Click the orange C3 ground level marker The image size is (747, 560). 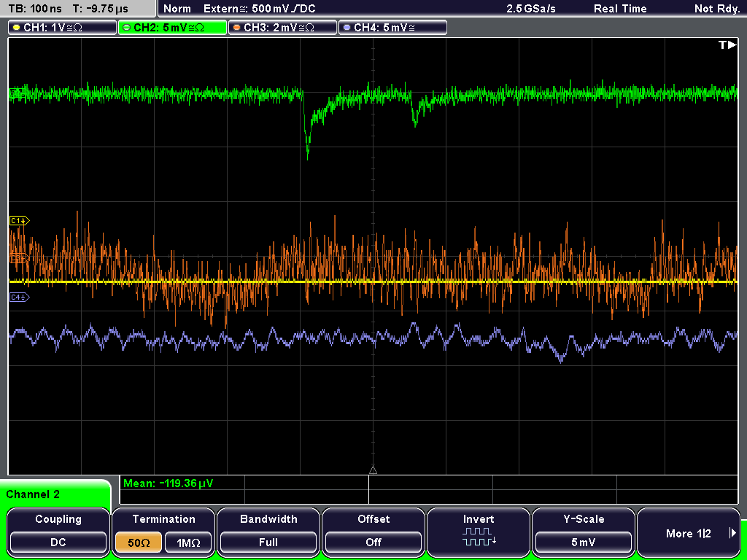coord(20,259)
